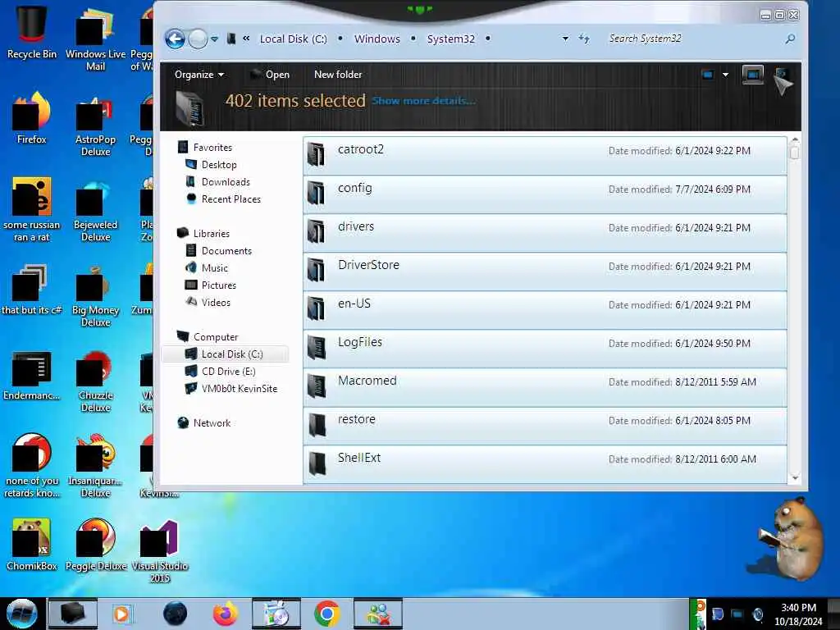
Task: Click Windows Media Player taskbar icon
Action: click(121, 614)
